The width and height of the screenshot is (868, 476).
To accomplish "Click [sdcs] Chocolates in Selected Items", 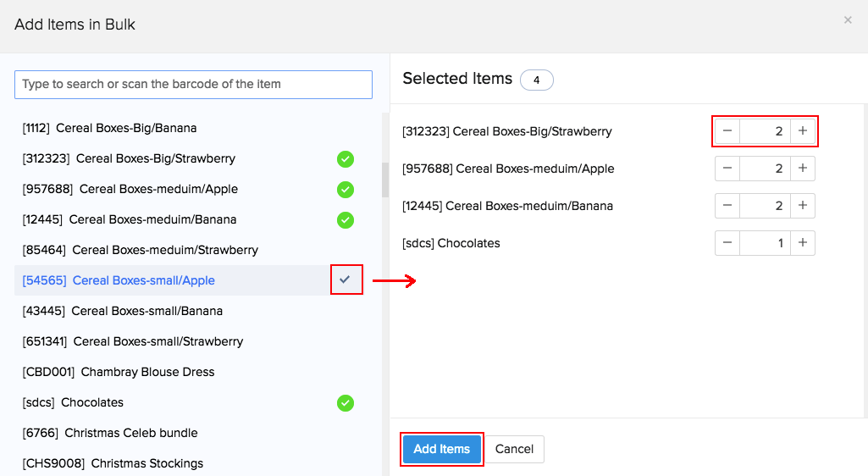I will pyautogui.click(x=451, y=242).
